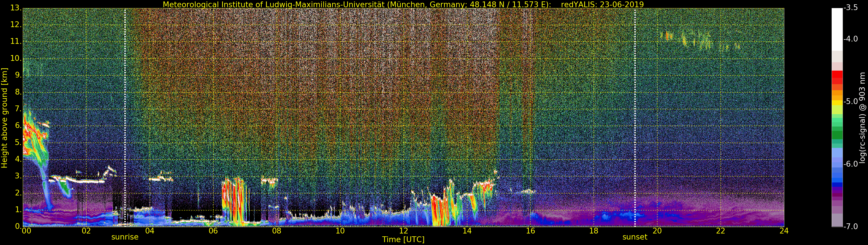Screen dimensions: 868x245
Task: Click the '24' time axis tick
Action: [x=784, y=231]
